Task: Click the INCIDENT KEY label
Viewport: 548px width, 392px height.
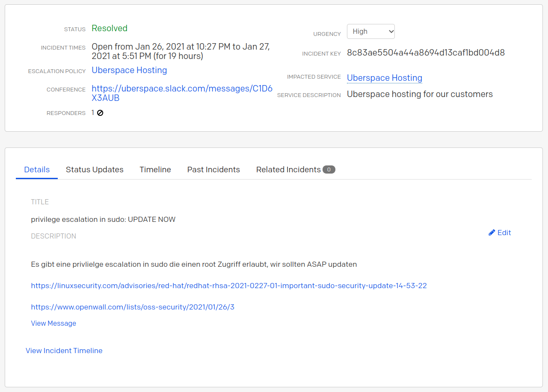Action: click(321, 54)
